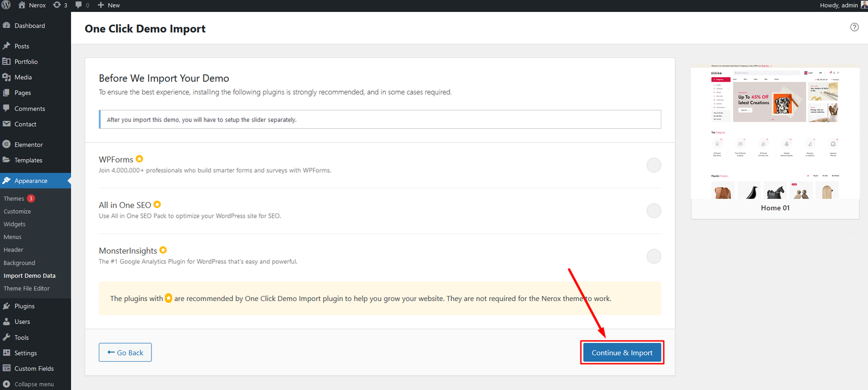Open the Nerox site home icon
The height and width of the screenshot is (390, 868).
click(22, 5)
